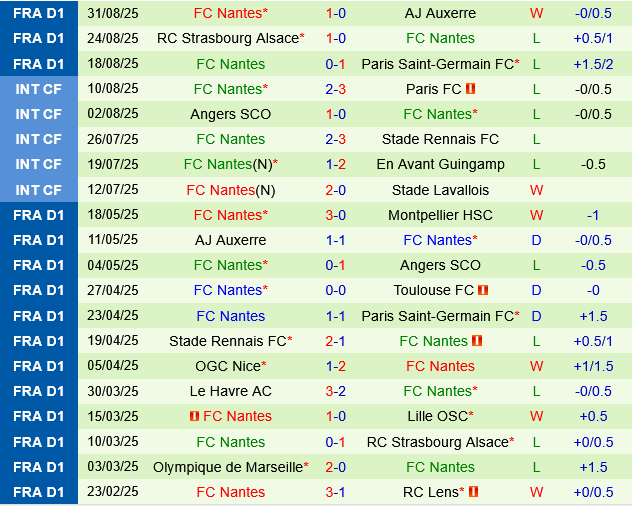Click the FRA D1 label on 31/08/25 row

[39, 13]
